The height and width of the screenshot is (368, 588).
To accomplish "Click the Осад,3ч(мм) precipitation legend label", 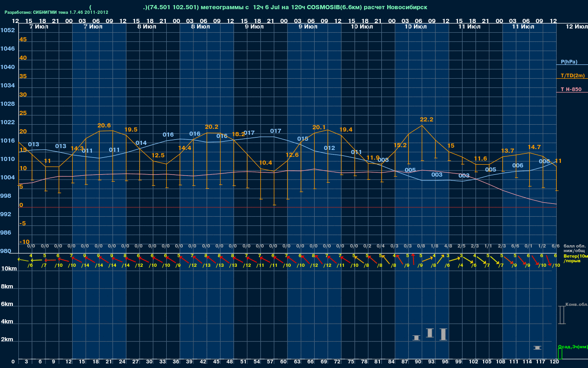I will point(572,346).
